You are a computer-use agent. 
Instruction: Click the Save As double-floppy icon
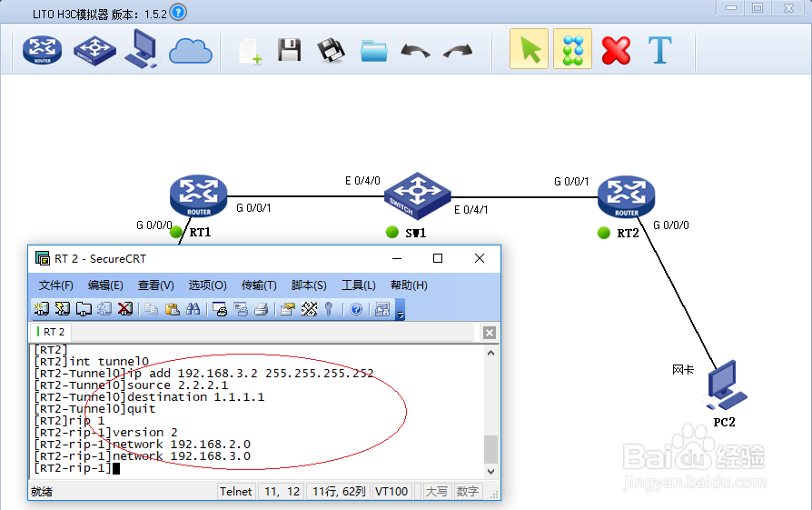pyautogui.click(x=331, y=50)
